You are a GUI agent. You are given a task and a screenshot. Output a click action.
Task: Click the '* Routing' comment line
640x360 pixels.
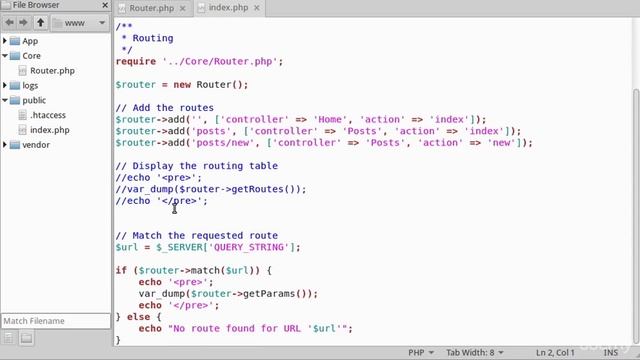147,38
